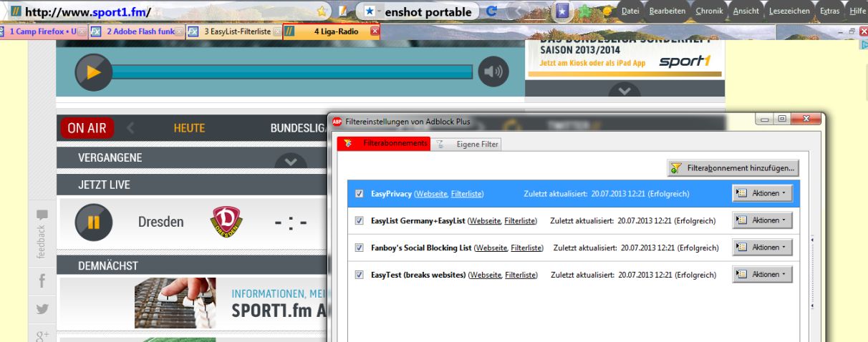
Task: Open EasyTest Webseite link
Action: click(x=485, y=275)
